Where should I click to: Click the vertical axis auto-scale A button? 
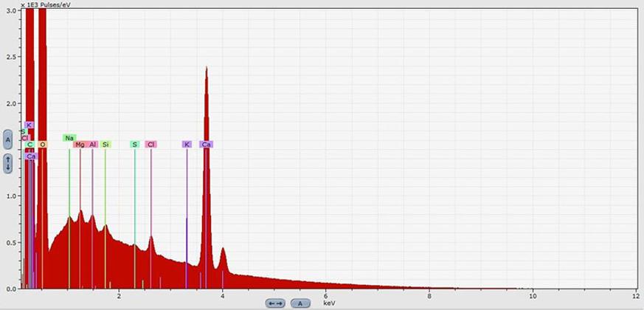[8, 141]
